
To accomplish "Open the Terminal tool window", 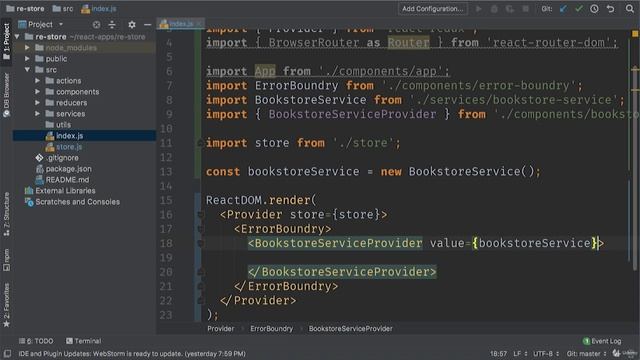I will (83, 341).
